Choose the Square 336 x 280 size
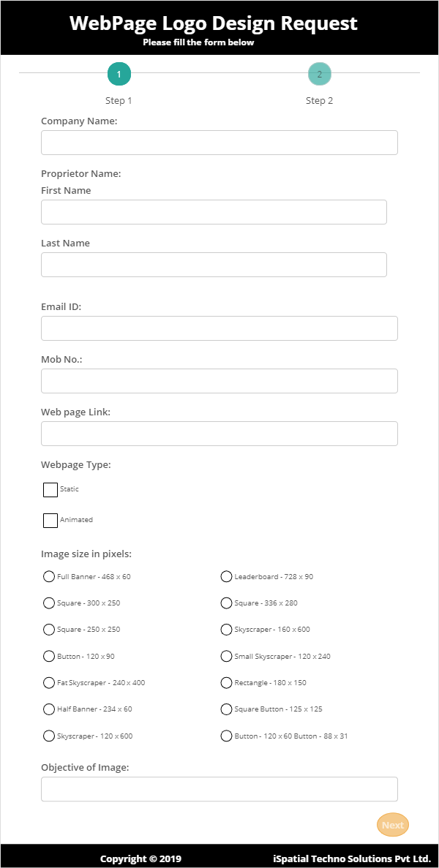The height and width of the screenshot is (868, 439). pyautogui.click(x=226, y=603)
